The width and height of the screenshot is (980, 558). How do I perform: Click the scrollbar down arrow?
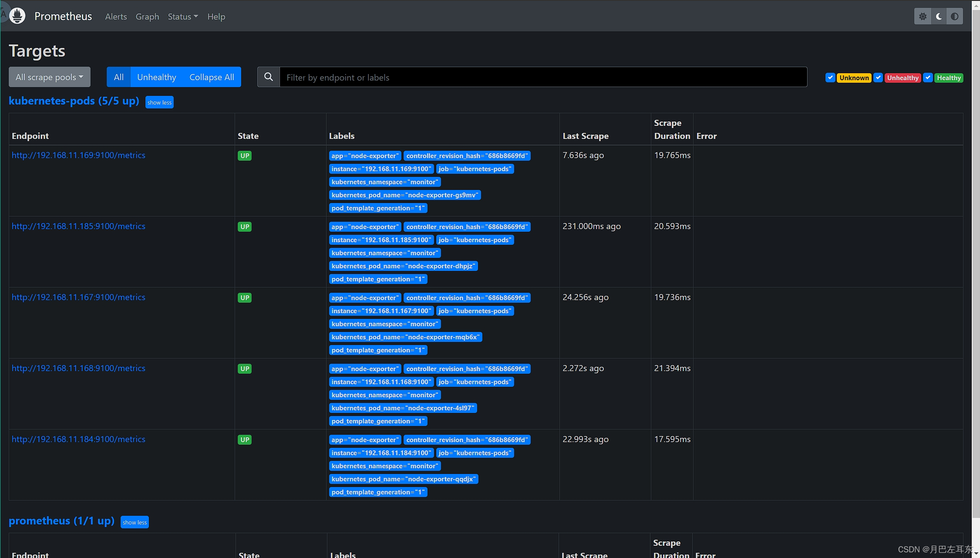pos(976,554)
